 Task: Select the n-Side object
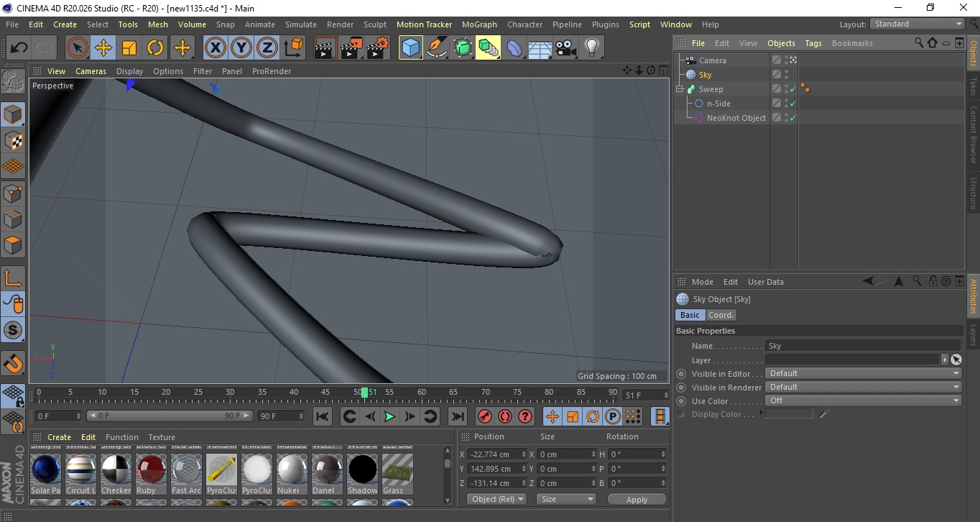[718, 104]
